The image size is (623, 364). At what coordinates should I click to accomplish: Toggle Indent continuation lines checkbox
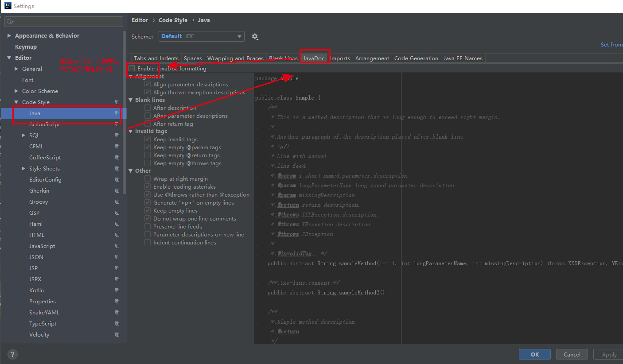[148, 243]
